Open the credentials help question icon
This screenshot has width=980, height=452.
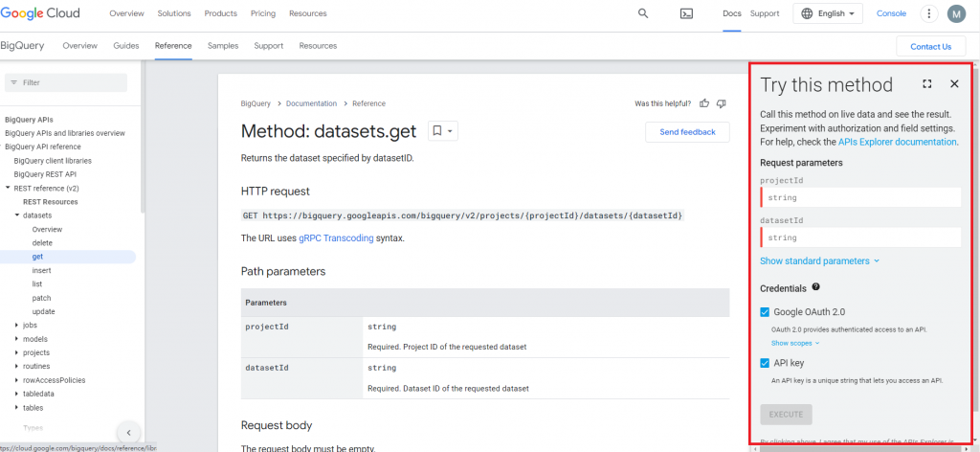coord(816,286)
